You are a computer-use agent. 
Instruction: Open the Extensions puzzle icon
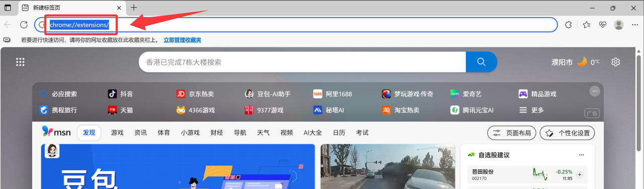point(569,25)
